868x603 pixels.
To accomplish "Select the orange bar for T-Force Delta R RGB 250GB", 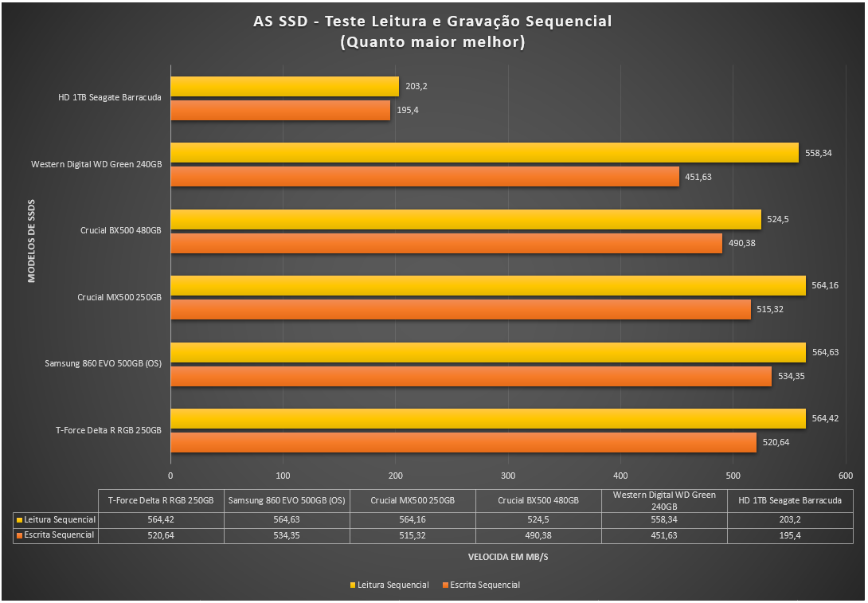I will [463, 442].
